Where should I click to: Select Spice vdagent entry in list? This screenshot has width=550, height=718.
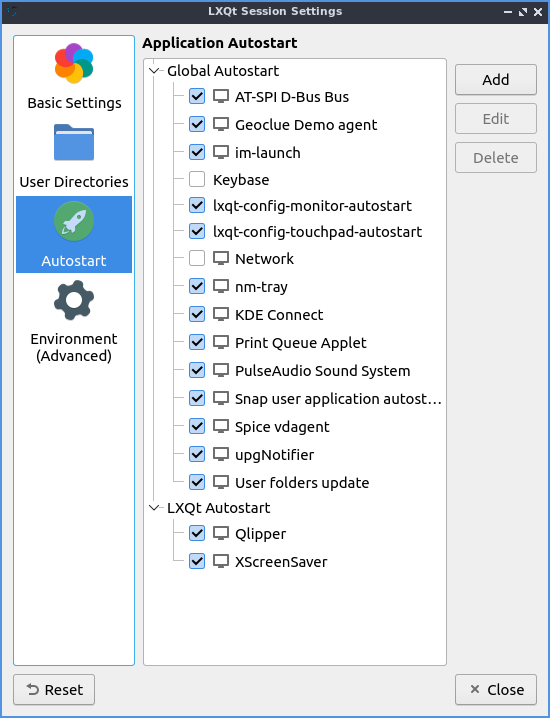click(x=282, y=427)
